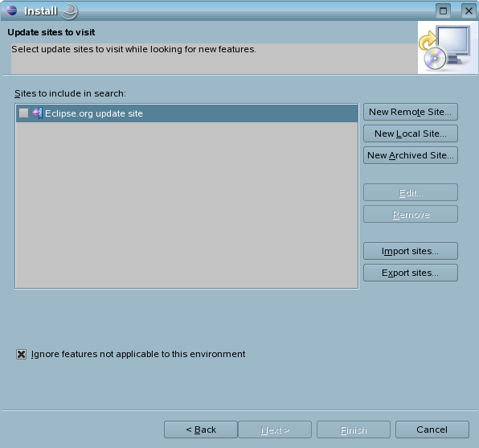Edit the selected update site
This screenshot has width=479, height=448.
(410, 193)
